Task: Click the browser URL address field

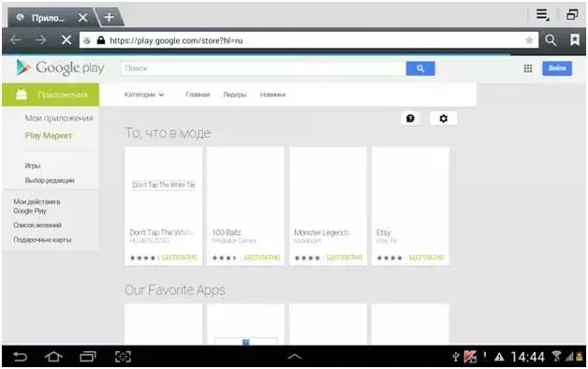Action: click(309, 40)
